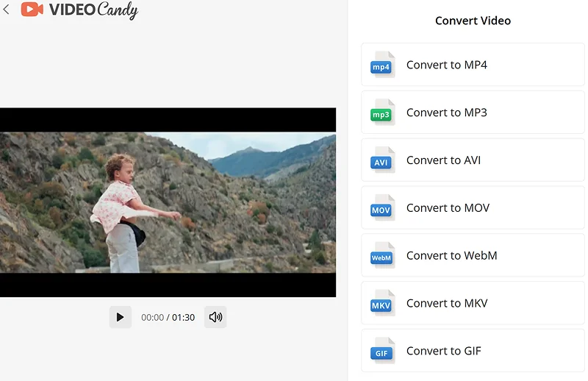Viewport: 588px width, 381px height.
Task: Choose Convert to MP4 option
Action: pyautogui.click(x=473, y=65)
